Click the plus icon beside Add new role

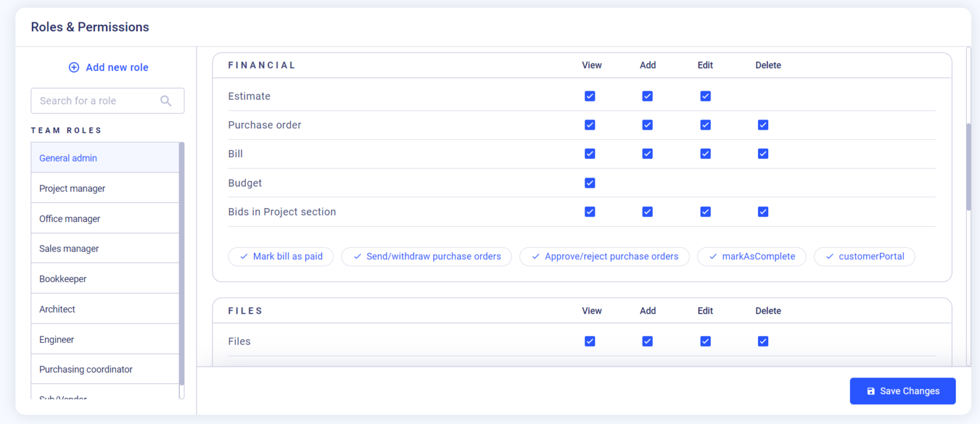coord(74,68)
